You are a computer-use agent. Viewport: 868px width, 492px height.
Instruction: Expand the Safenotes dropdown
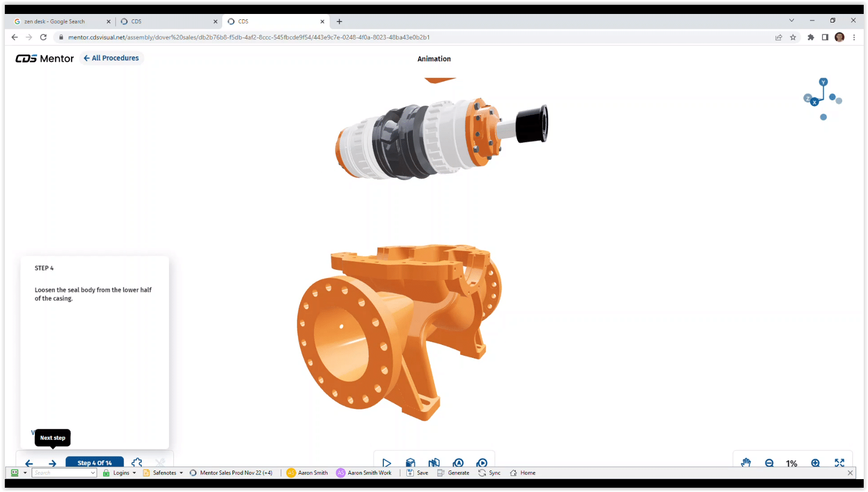click(181, 473)
